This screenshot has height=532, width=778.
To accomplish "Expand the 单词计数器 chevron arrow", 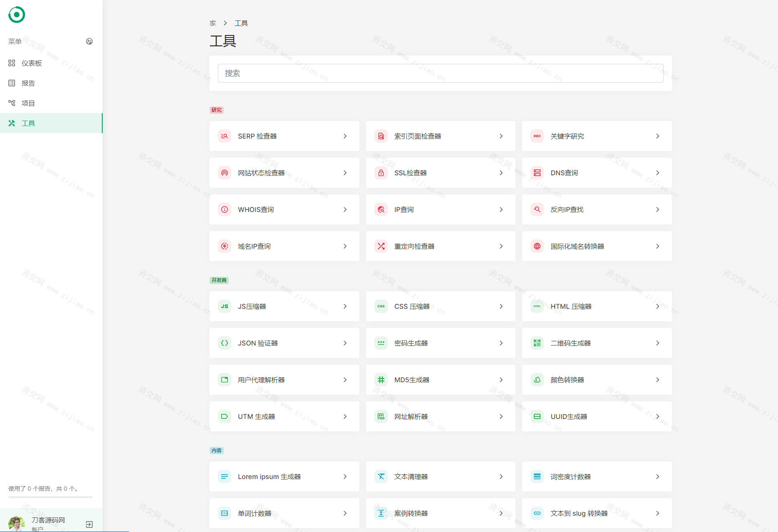I will 345,513.
